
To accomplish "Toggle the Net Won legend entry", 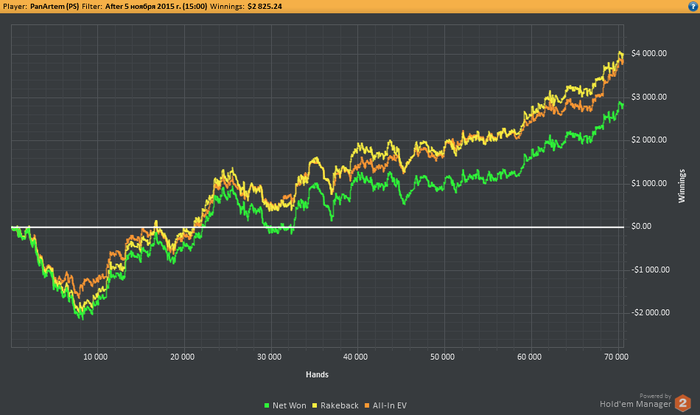I will tap(285, 406).
